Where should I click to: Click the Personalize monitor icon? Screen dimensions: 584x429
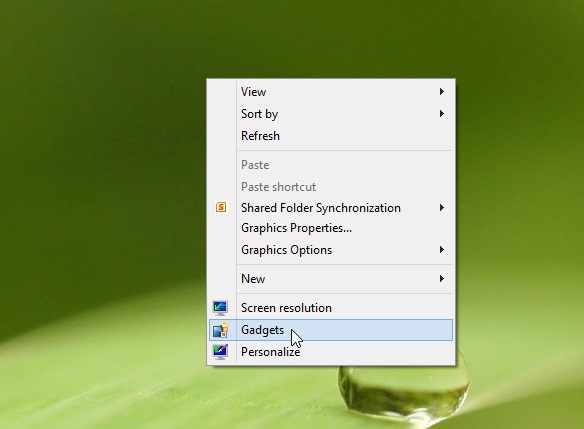coord(220,352)
